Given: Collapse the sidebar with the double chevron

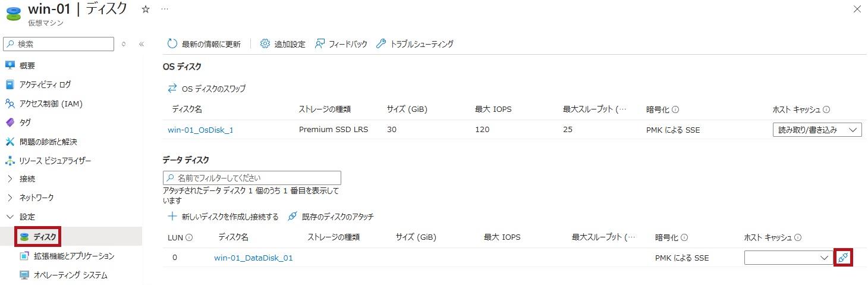Looking at the screenshot, I should [141, 44].
